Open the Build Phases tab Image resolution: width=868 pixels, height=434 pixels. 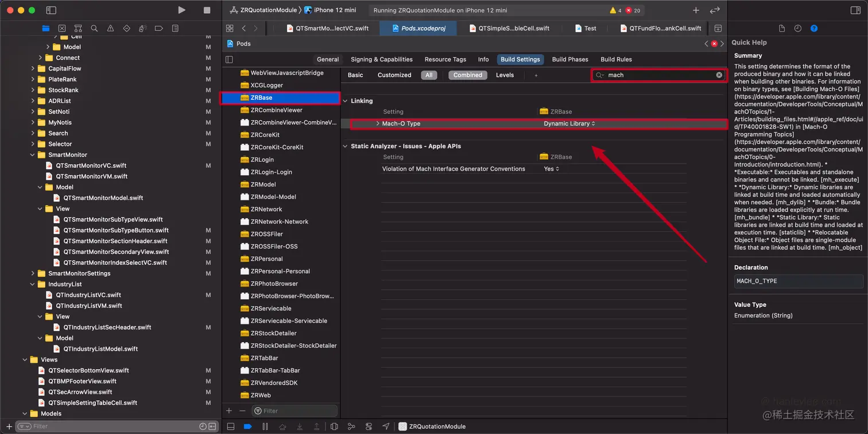click(570, 59)
